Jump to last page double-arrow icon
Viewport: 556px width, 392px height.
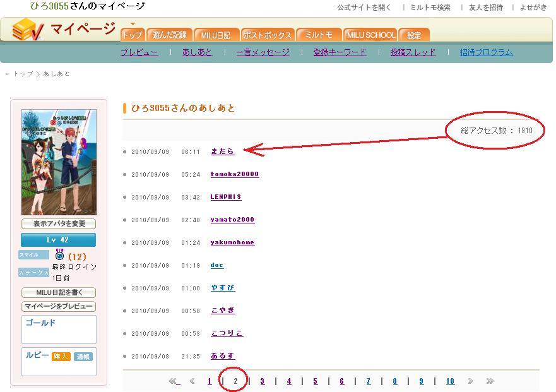490,381
